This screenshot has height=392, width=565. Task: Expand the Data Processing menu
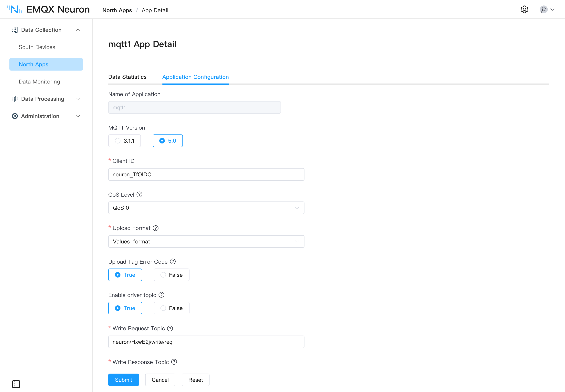78,99
